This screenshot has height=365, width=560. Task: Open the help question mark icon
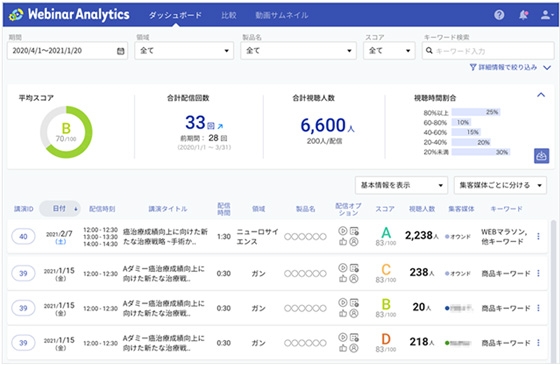coord(499,15)
